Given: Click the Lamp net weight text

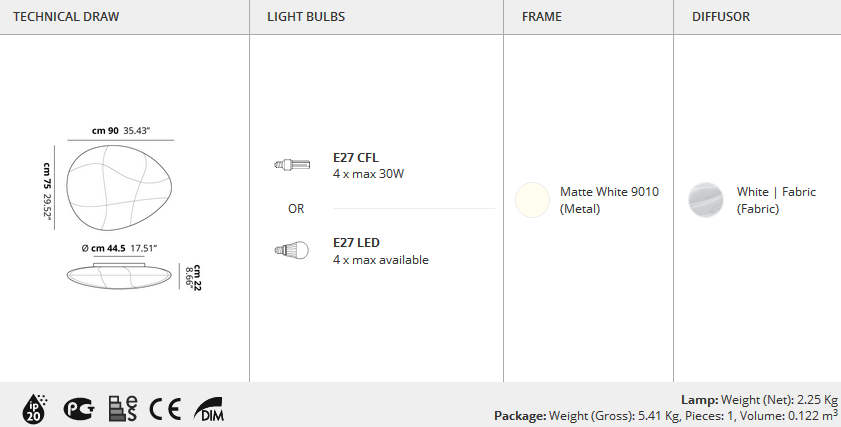Looking at the screenshot, I should tap(759, 400).
